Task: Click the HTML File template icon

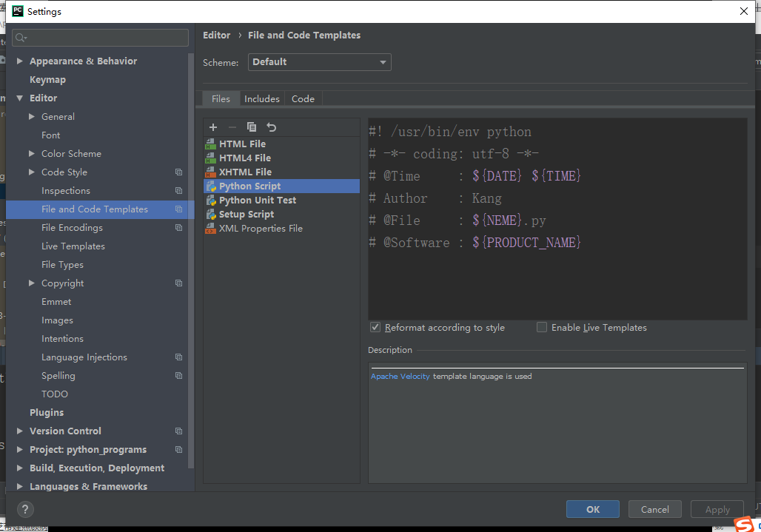Action: tap(211, 144)
